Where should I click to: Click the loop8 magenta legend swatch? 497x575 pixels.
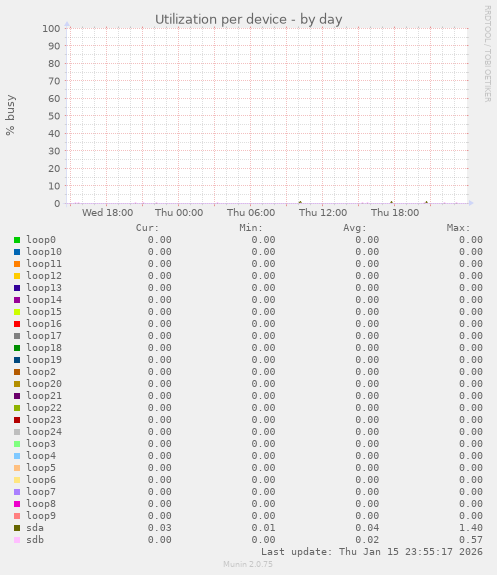coord(17,504)
